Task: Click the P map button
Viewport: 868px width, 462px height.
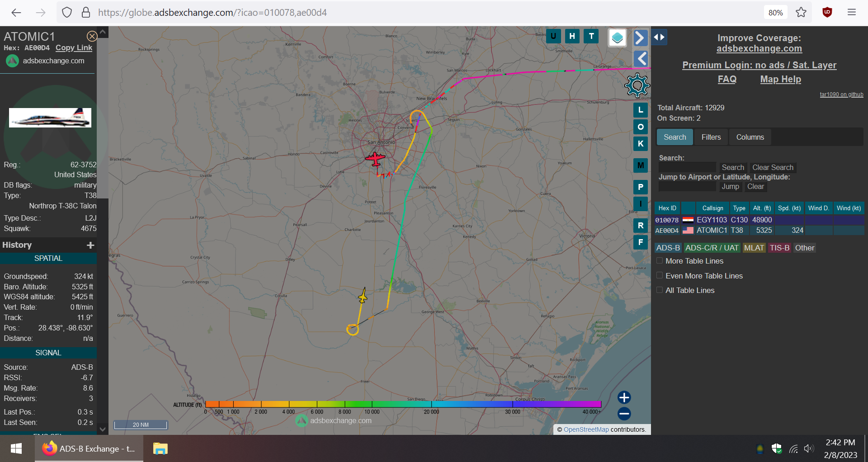Action: point(641,187)
